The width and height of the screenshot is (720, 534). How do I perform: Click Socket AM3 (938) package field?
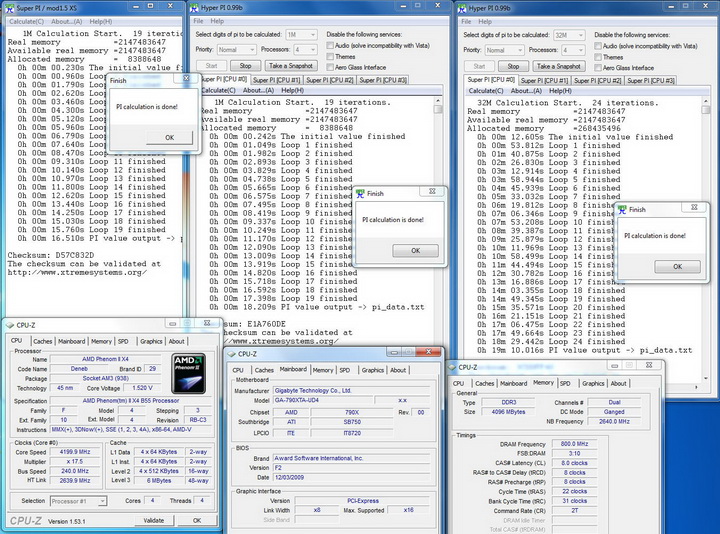(x=106, y=378)
